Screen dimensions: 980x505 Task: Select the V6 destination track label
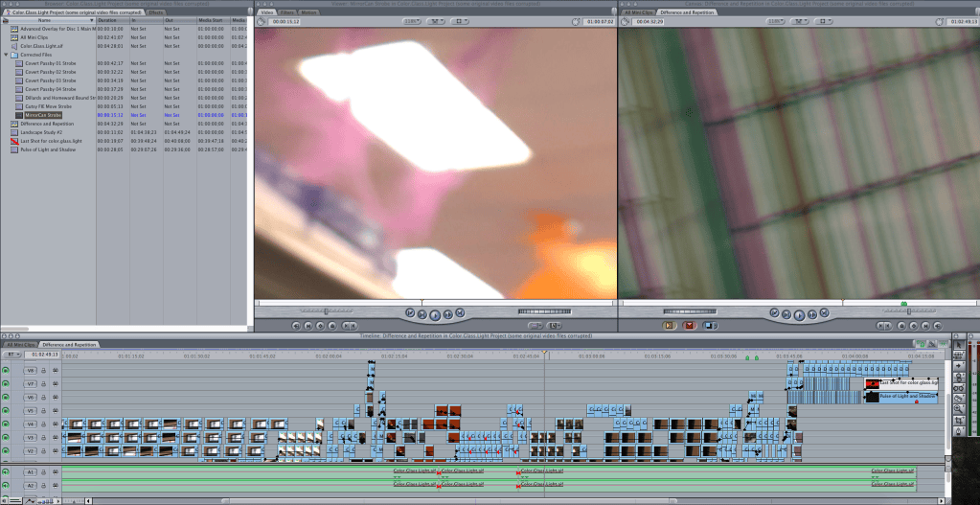31,397
